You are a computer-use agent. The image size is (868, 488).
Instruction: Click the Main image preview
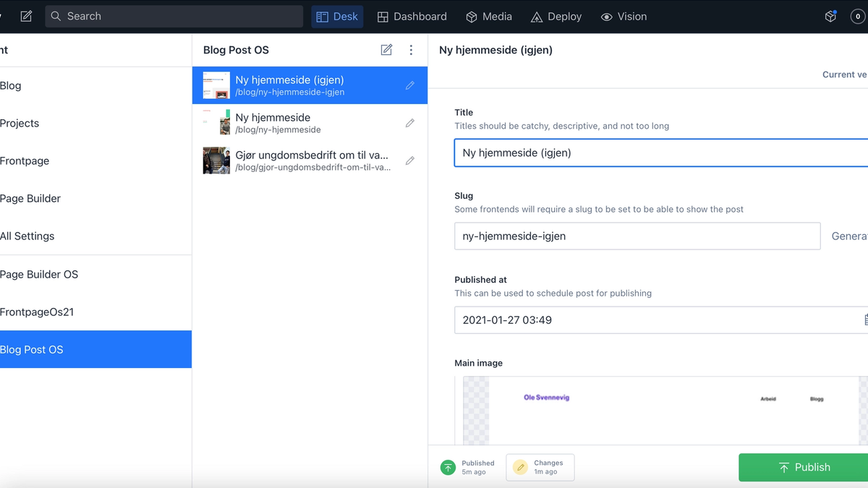coord(665,410)
